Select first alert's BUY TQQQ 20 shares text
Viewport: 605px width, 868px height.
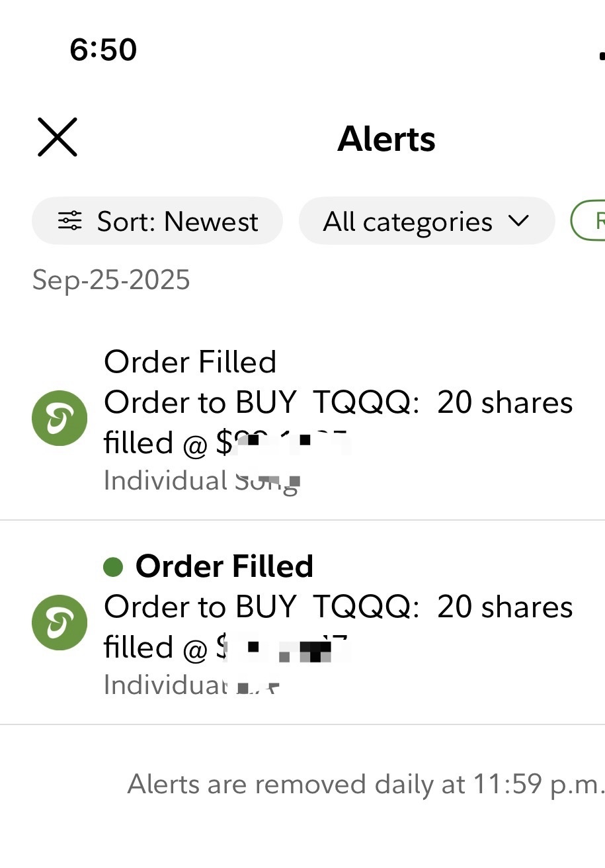pyautogui.click(x=338, y=402)
